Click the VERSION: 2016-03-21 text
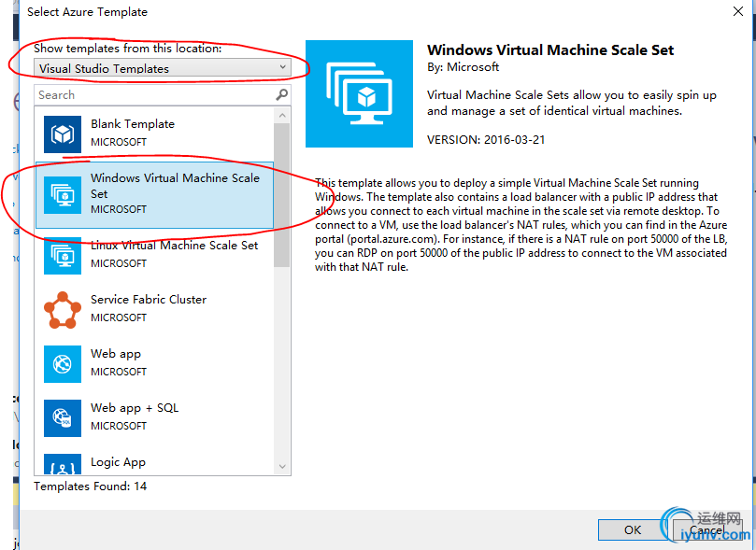Viewport: 756px width, 550px height. click(x=486, y=140)
